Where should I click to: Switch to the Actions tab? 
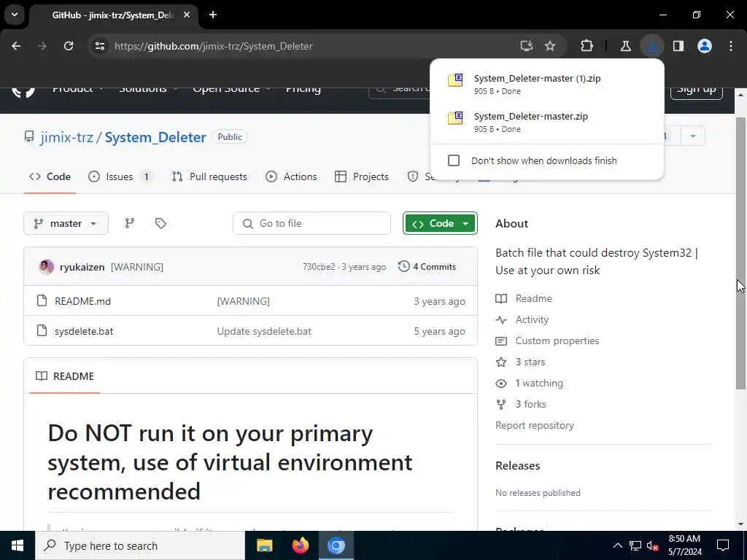(x=291, y=176)
